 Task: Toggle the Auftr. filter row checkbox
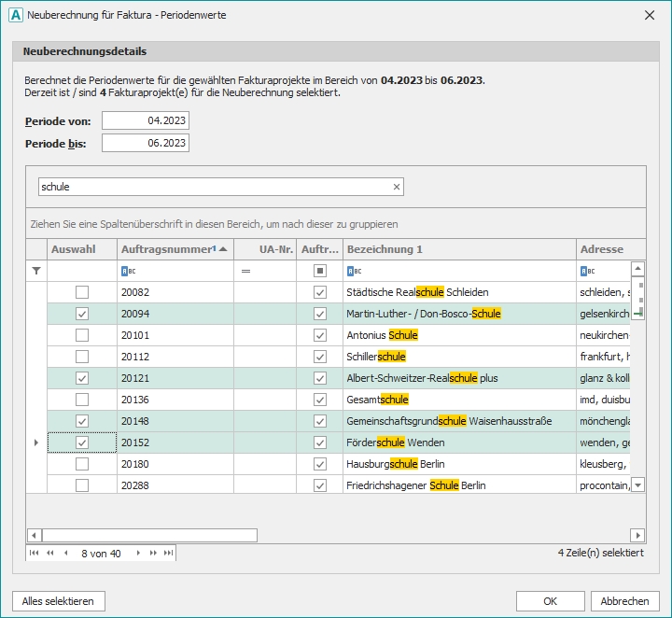coord(320,271)
